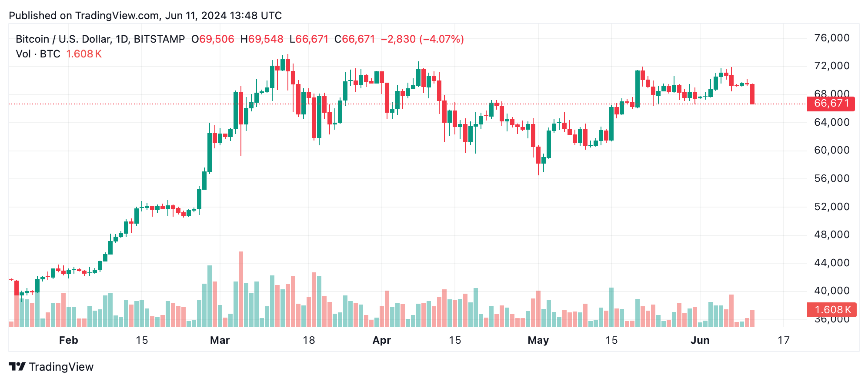Screen dimensions: 868x382
Task: Click the 60,000 price axis label
Action: [831, 151]
